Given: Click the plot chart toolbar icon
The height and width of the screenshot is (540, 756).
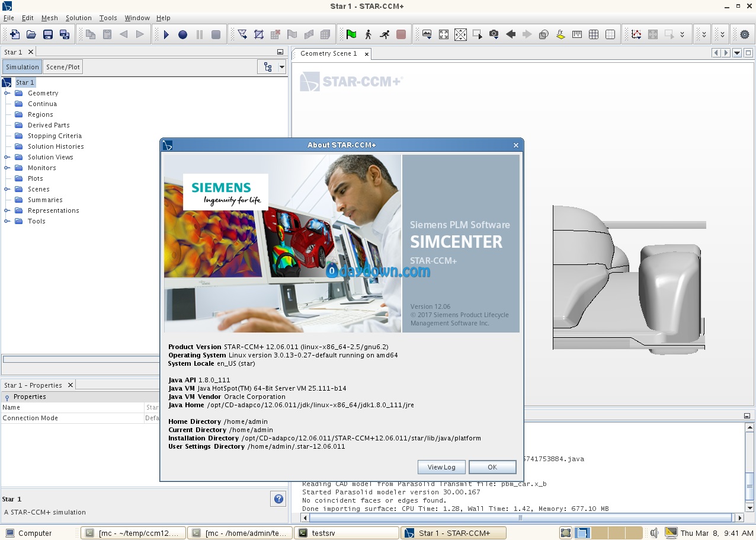Looking at the screenshot, I should pyautogui.click(x=636, y=34).
